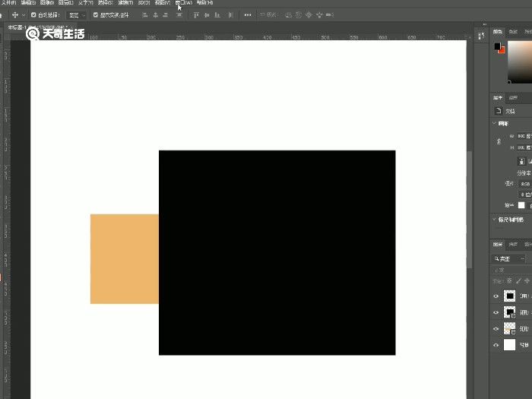Screen dimensions: 532x399
Task: Click the lock transparent pixels icon
Action: 509,281
